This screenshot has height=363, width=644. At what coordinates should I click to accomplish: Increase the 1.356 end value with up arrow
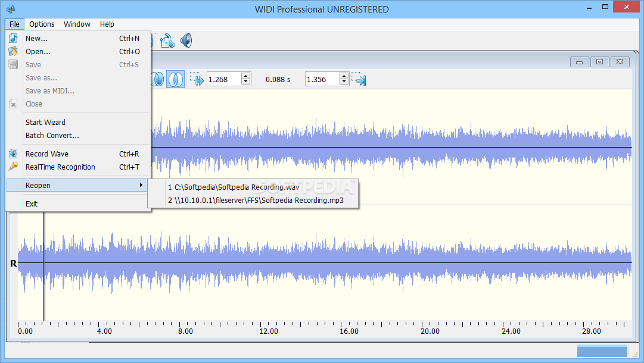coord(344,76)
